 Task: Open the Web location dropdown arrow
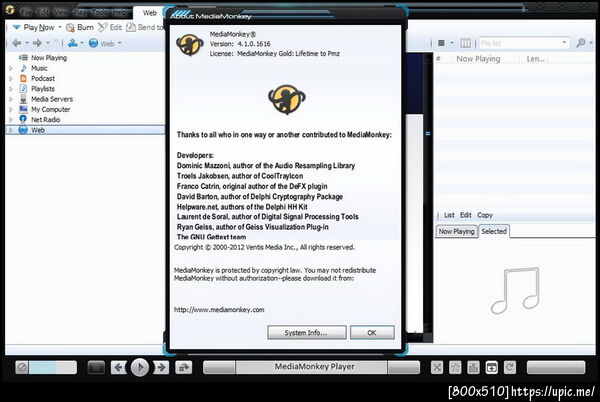point(120,43)
